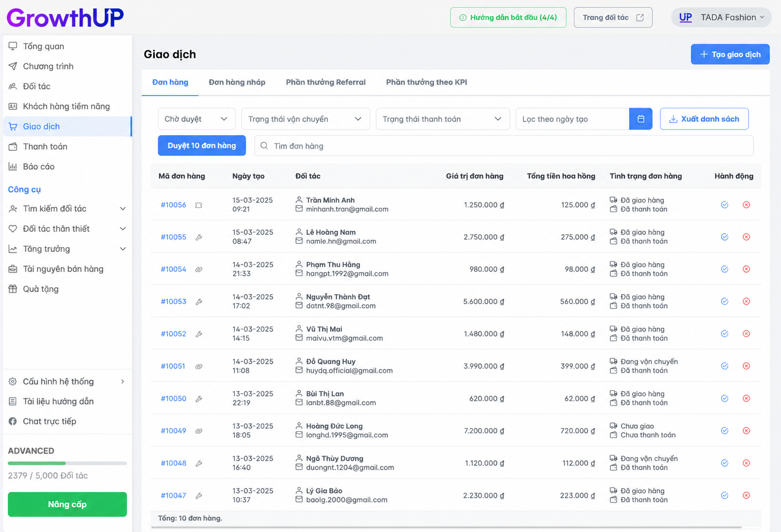Click the wrench icon next to order #10053
781x532 pixels.
pyautogui.click(x=198, y=302)
